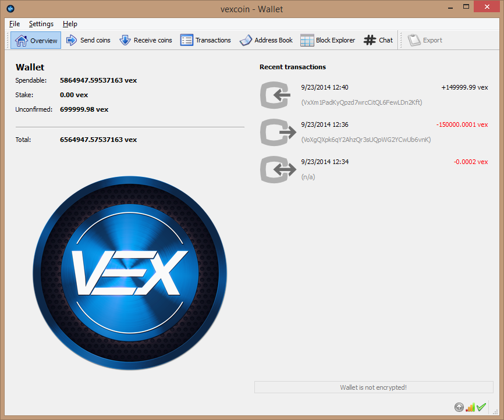Click the Send coins arrow icon
The width and height of the screenshot is (504, 420).
pos(72,40)
